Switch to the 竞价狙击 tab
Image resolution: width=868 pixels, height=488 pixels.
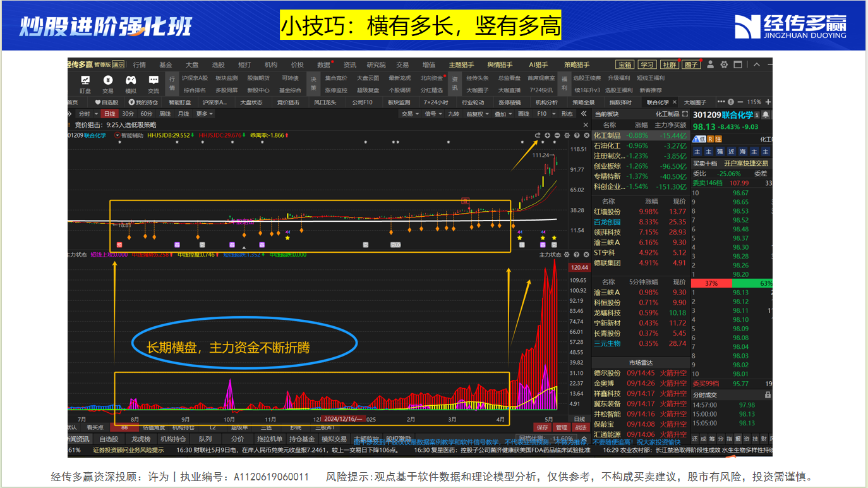[288, 102]
